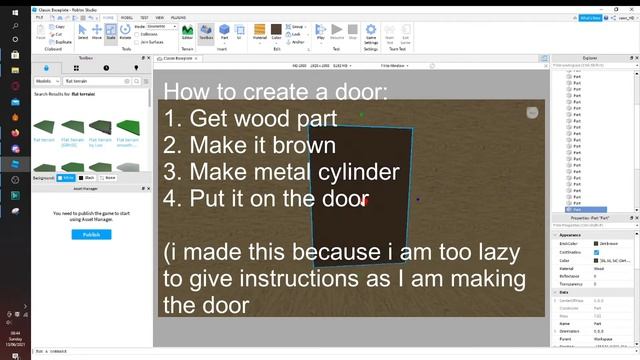Image resolution: width=640 pixels, height=360 pixels.
Task: Switch to HOME ribbon tab
Action: [x=108, y=18]
